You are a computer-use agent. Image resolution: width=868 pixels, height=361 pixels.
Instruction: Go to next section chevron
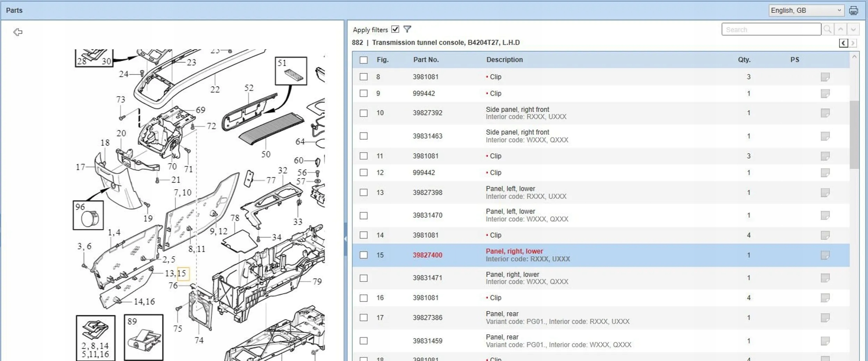click(x=853, y=43)
